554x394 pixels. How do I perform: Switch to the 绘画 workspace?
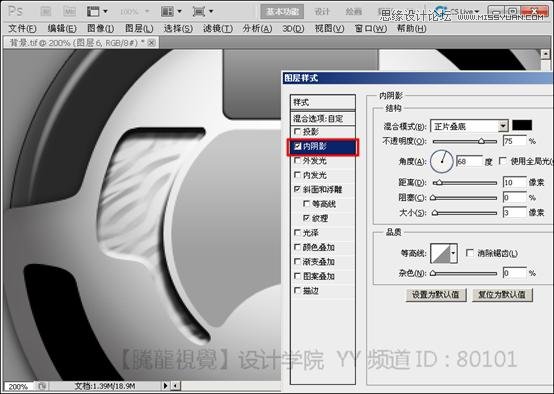(x=353, y=12)
